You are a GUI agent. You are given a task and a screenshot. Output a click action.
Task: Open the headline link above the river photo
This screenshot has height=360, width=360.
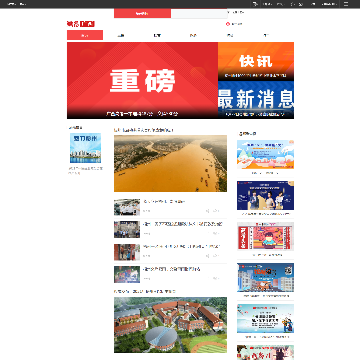(144, 130)
